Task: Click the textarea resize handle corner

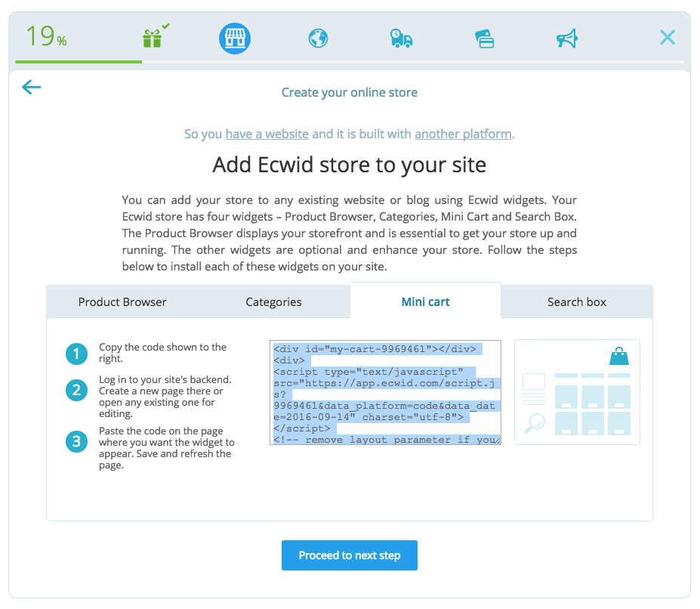Action: click(x=498, y=441)
